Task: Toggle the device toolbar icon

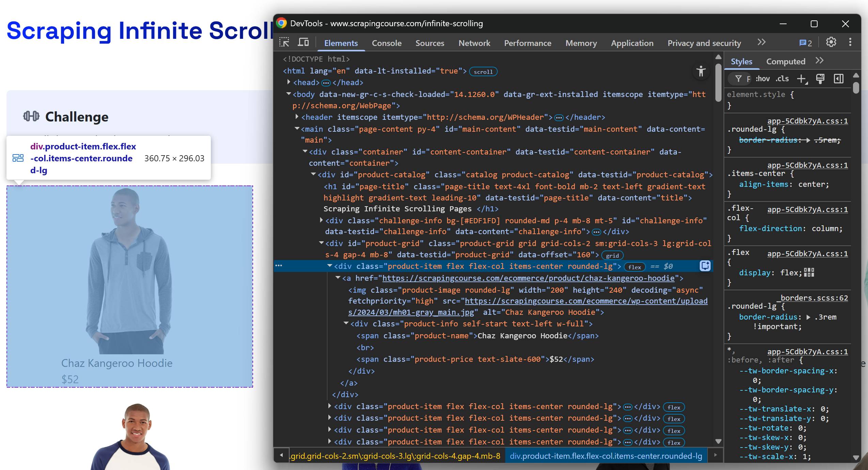Action: click(303, 43)
